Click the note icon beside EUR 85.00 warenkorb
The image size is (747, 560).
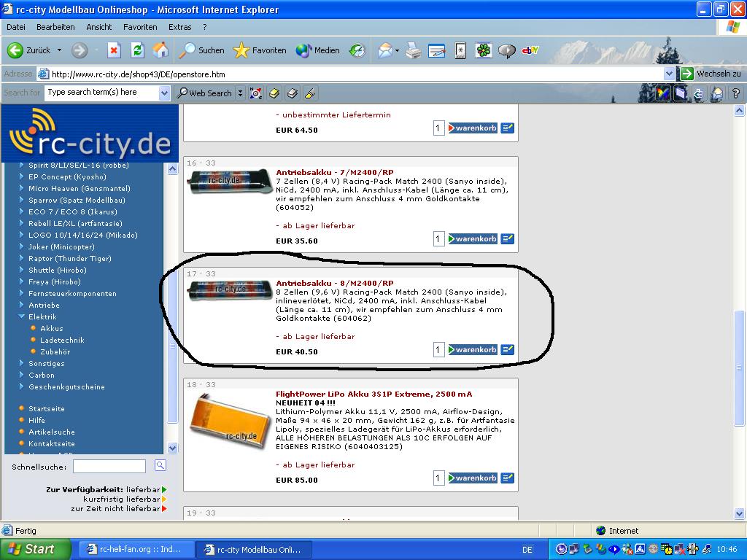(508, 478)
